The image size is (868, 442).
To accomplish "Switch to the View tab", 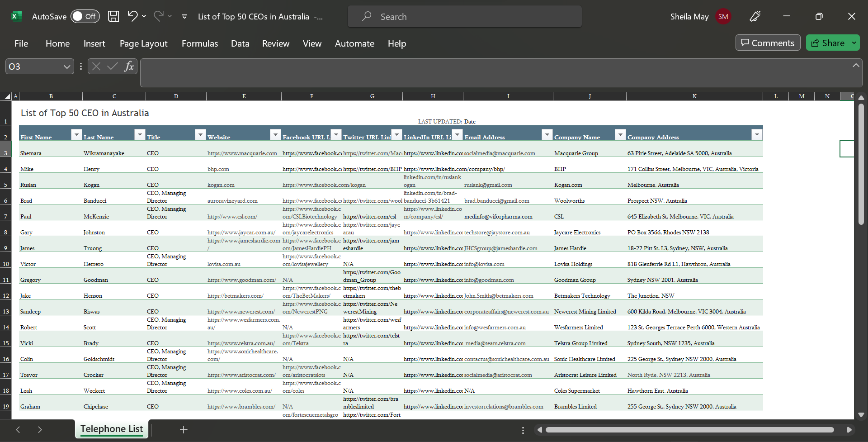I will click(x=312, y=43).
